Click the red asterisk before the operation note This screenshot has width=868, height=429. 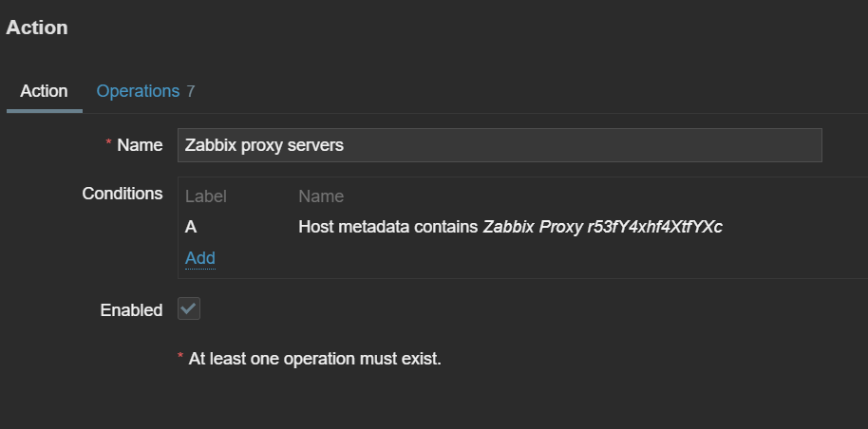(x=180, y=359)
